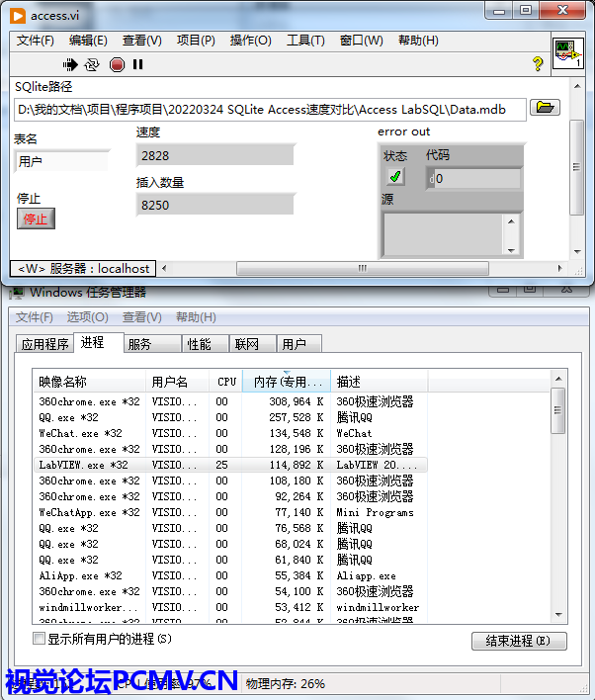Open the 工具(T) menu
The width and height of the screenshot is (595, 700).
pos(305,41)
